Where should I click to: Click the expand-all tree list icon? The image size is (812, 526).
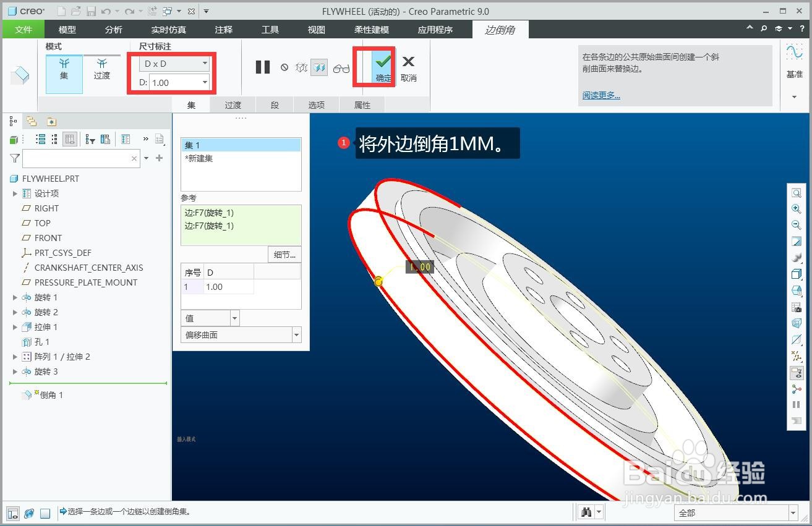point(41,139)
